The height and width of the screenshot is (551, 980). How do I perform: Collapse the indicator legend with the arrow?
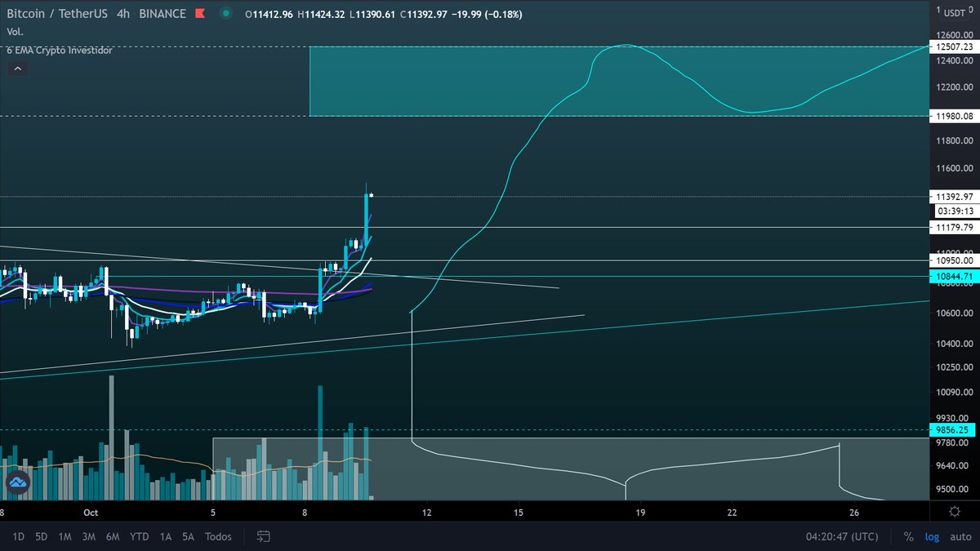pos(18,69)
